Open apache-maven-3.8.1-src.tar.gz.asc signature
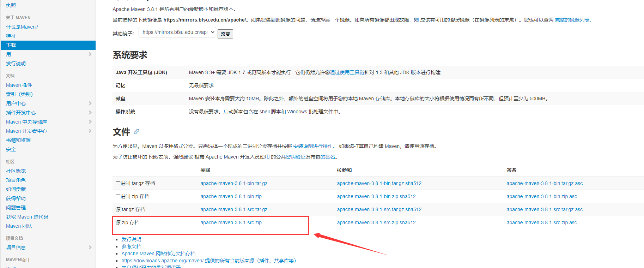Viewport: 644px width, 268px height. [x=545, y=209]
